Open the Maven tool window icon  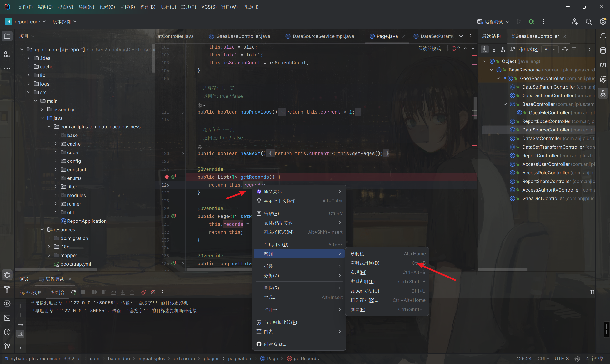[603, 65]
